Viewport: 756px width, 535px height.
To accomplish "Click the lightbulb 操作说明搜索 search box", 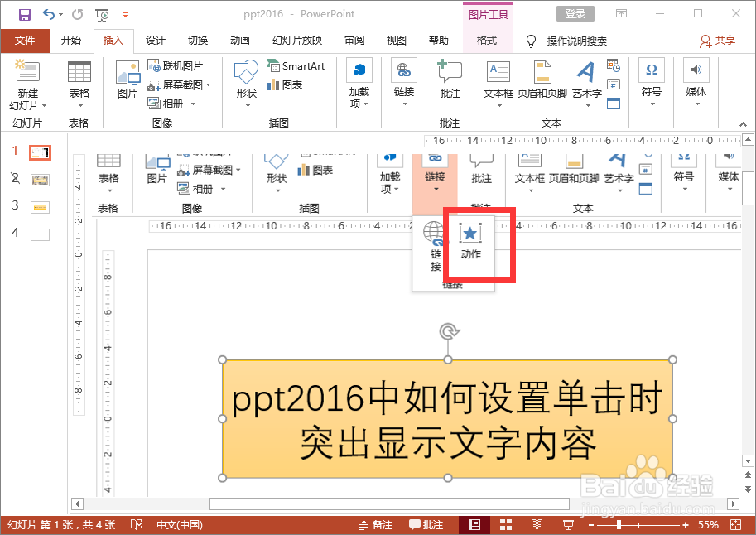I will pyautogui.click(x=566, y=41).
